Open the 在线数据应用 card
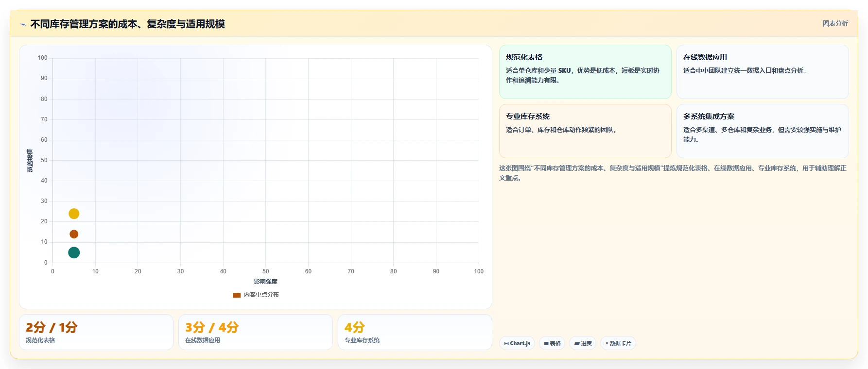The image size is (868, 369). pos(763,72)
